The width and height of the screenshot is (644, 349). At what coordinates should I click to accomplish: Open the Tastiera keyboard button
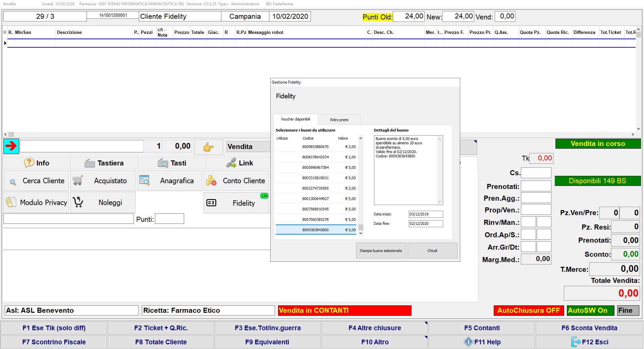click(x=104, y=163)
